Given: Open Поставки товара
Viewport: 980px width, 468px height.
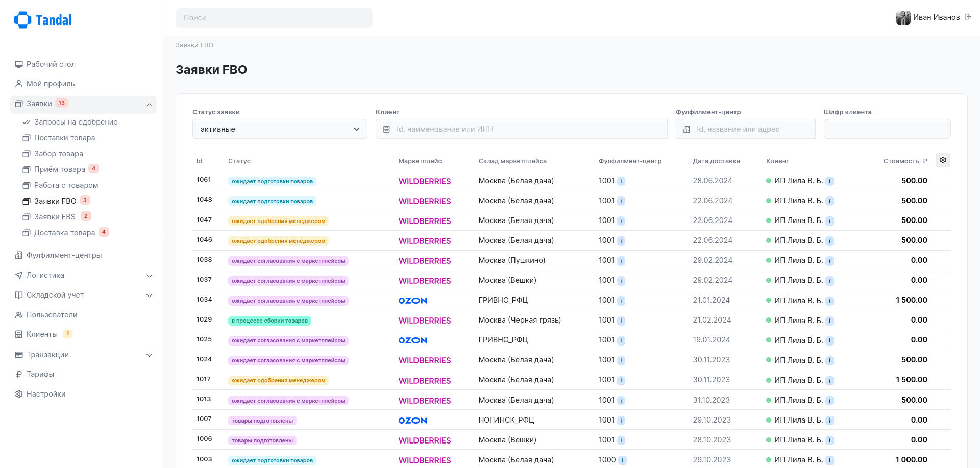Looking at the screenshot, I should tap(64, 138).
